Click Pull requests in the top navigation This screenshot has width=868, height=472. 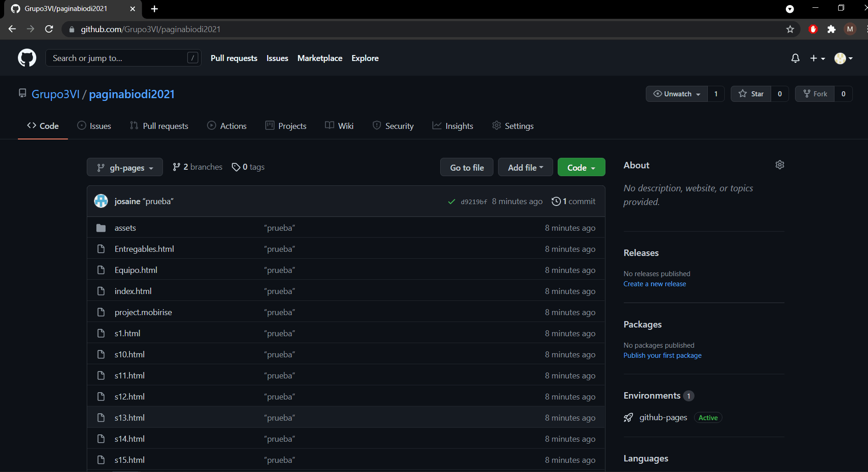234,58
